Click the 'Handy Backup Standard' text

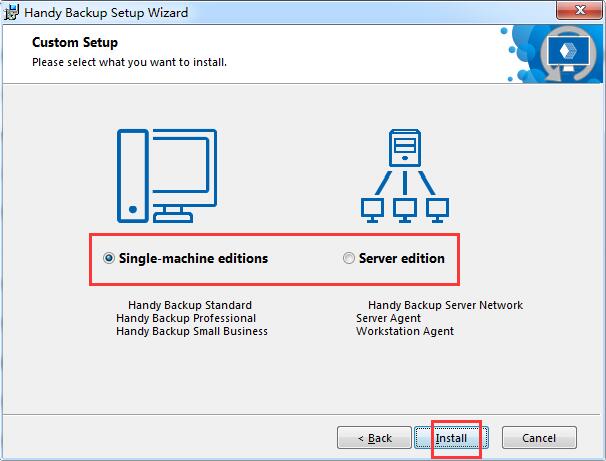(x=190, y=305)
